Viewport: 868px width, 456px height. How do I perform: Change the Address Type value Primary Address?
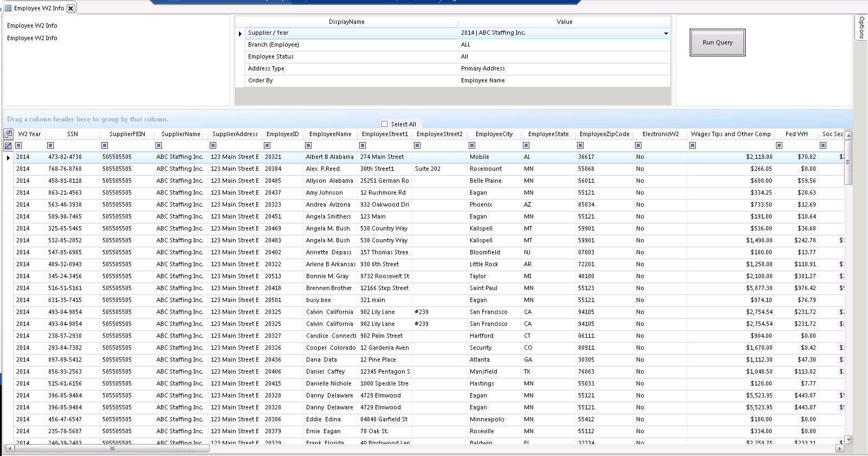pos(564,69)
